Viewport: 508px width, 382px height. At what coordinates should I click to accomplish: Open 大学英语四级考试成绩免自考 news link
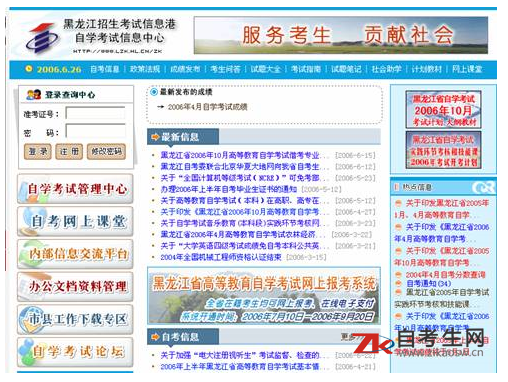click(x=245, y=246)
